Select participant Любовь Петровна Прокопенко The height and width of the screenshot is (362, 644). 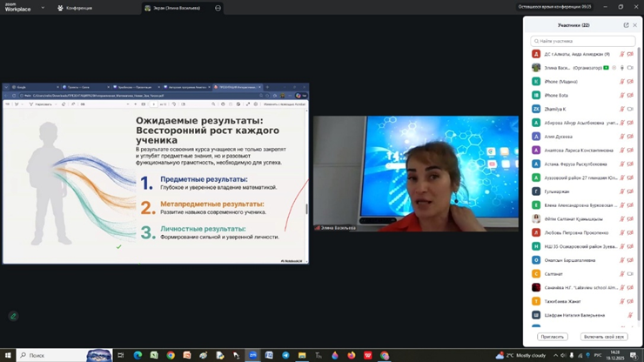pos(575,232)
